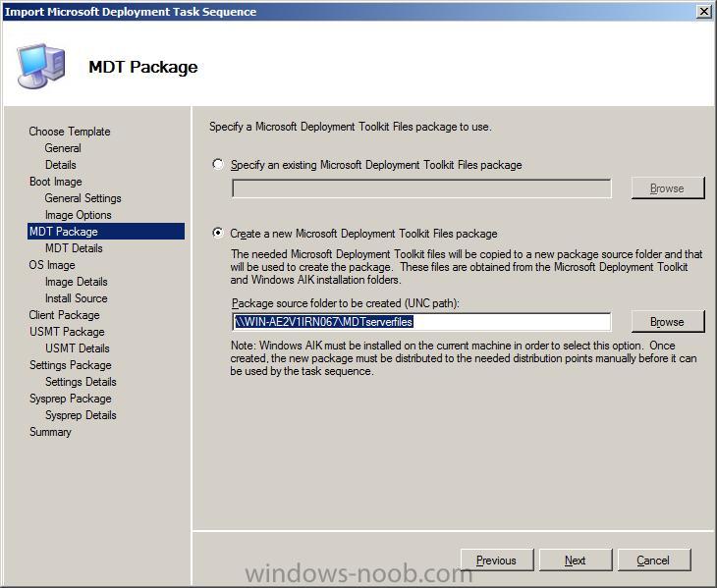Image resolution: width=717 pixels, height=588 pixels.
Task: Go to General step under Choose Template
Action: point(63,148)
